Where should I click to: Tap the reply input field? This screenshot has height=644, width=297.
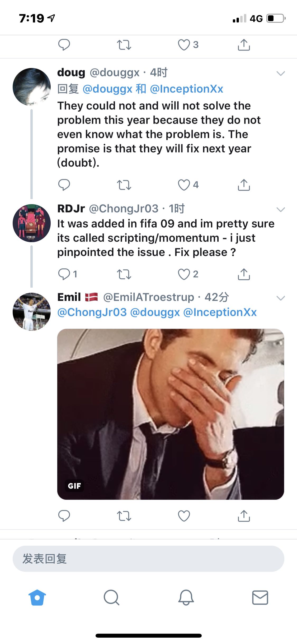coord(148,559)
